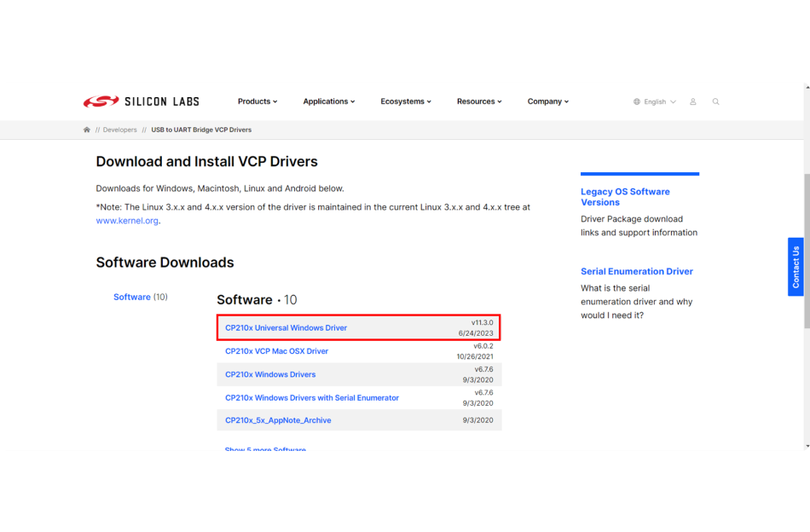Open the search magnifier icon

[x=715, y=101]
